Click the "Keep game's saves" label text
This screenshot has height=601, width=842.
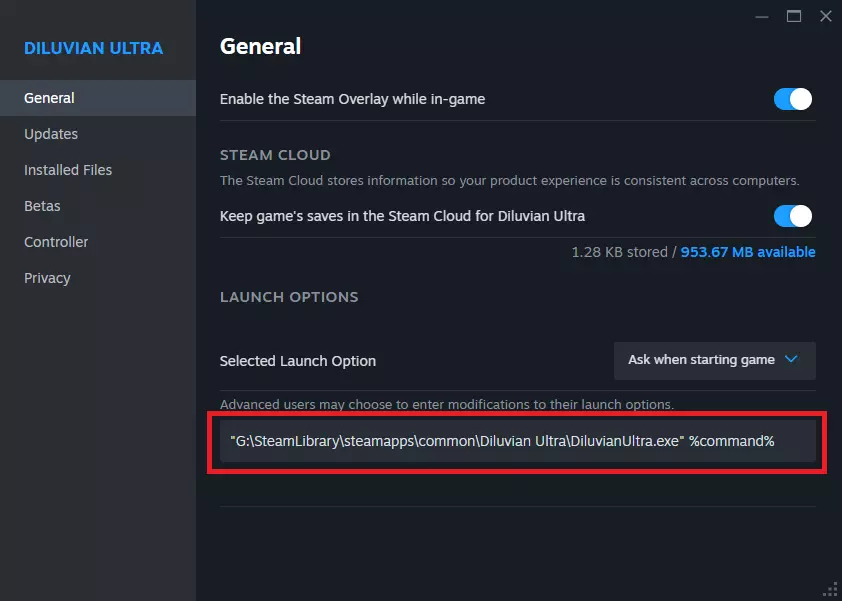402,216
